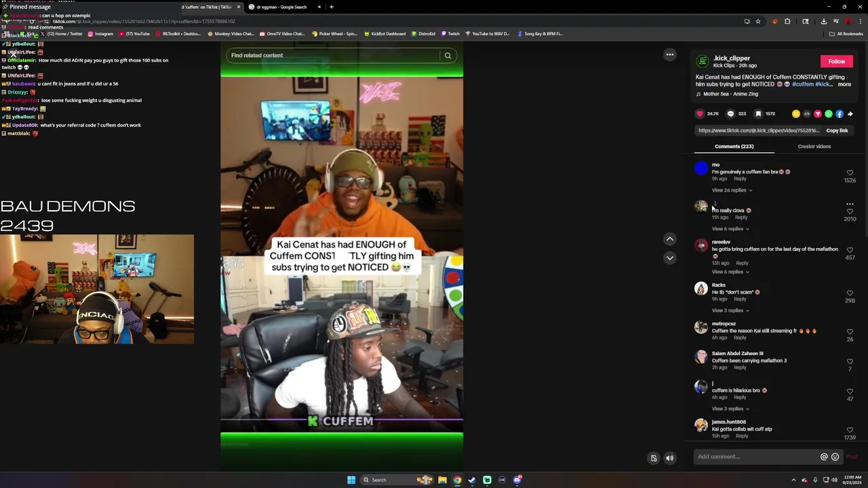Close the TikTok browser tab
868x488 pixels.
coord(238,7)
